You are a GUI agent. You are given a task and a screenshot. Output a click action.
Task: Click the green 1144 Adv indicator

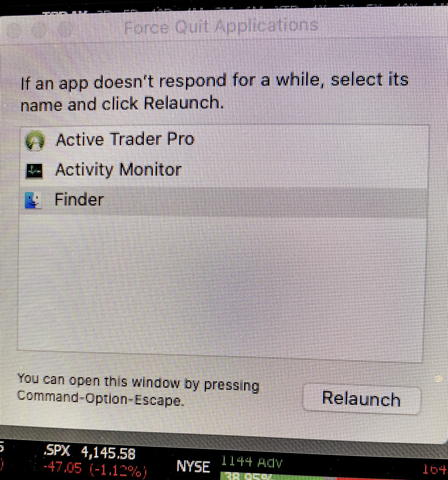251,462
